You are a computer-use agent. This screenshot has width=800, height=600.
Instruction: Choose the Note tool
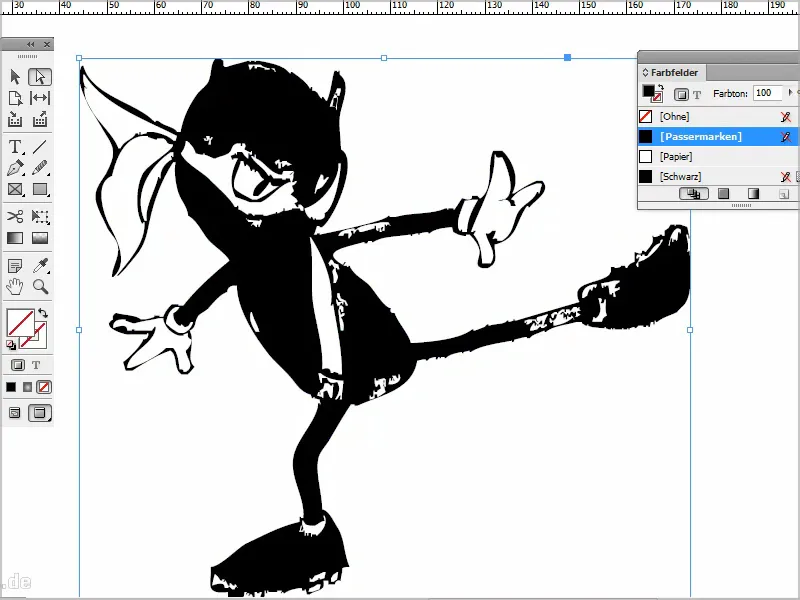(x=15, y=265)
